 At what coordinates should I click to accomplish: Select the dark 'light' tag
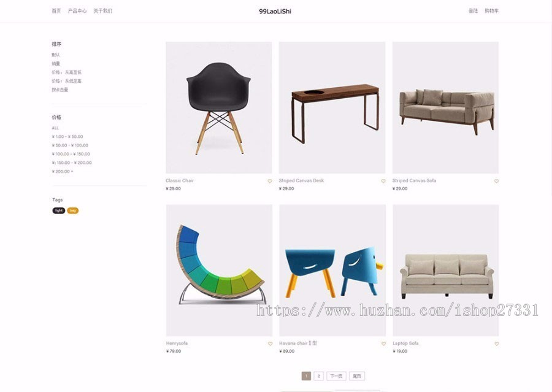(59, 210)
